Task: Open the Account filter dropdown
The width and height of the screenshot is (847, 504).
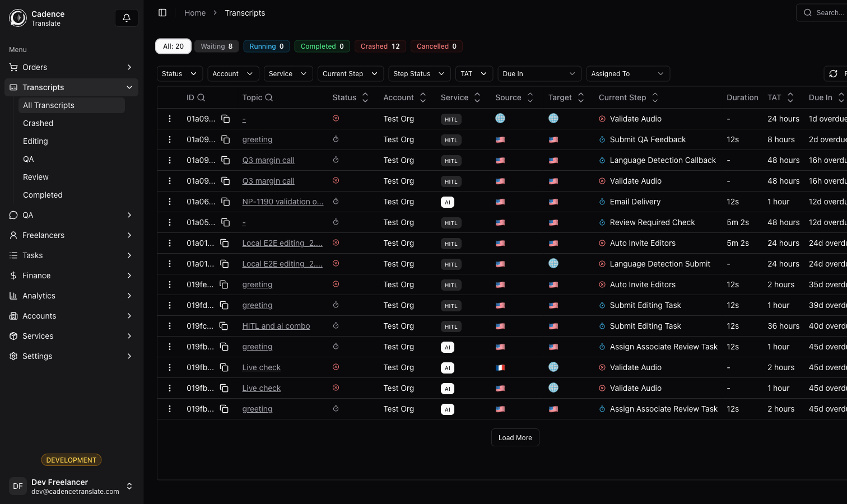Action: click(x=233, y=74)
